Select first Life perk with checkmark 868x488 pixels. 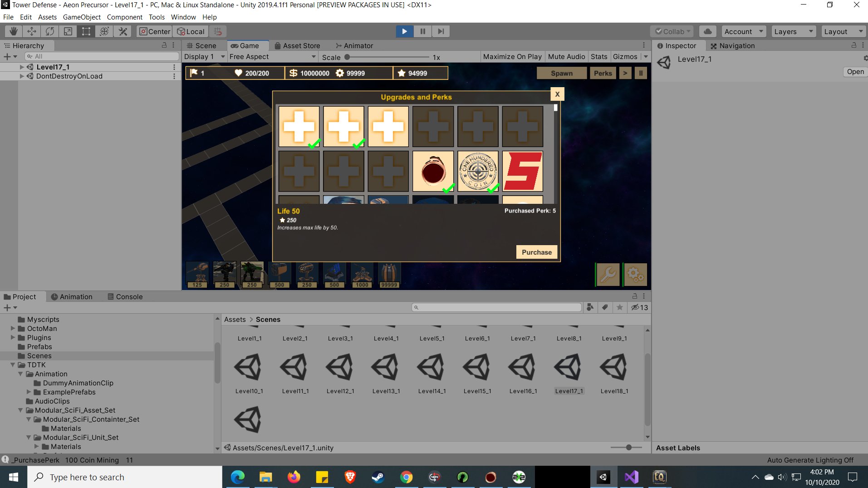pos(299,127)
